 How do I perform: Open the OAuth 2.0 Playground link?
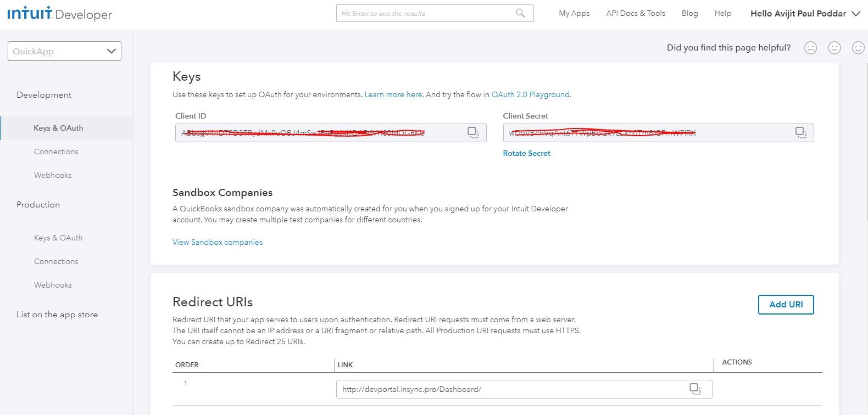coord(531,94)
